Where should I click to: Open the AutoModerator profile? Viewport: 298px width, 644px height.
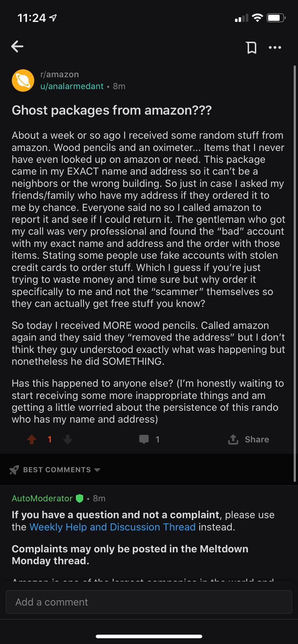[42, 498]
